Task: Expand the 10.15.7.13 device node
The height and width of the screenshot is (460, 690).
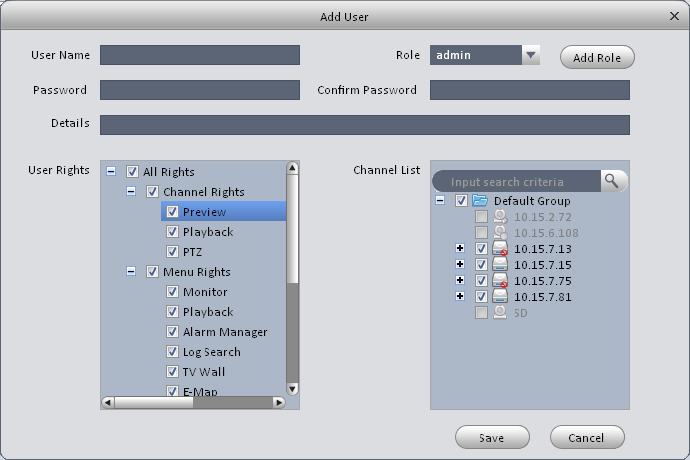Action: [460, 248]
